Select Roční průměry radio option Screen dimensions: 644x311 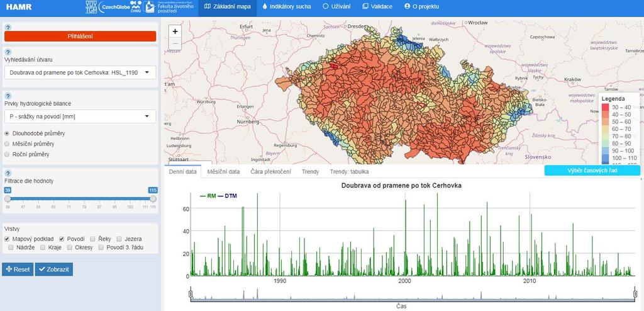[x=7, y=154]
